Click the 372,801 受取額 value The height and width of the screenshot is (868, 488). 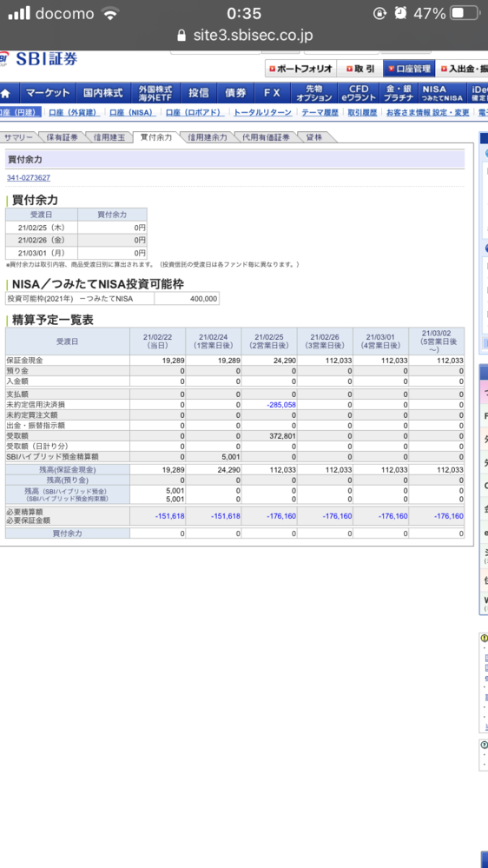283,436
